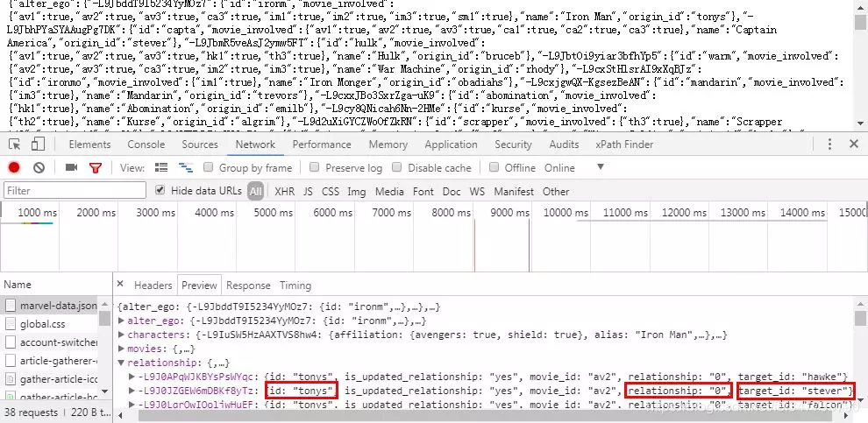Click the Filter text input

[75, 190]
